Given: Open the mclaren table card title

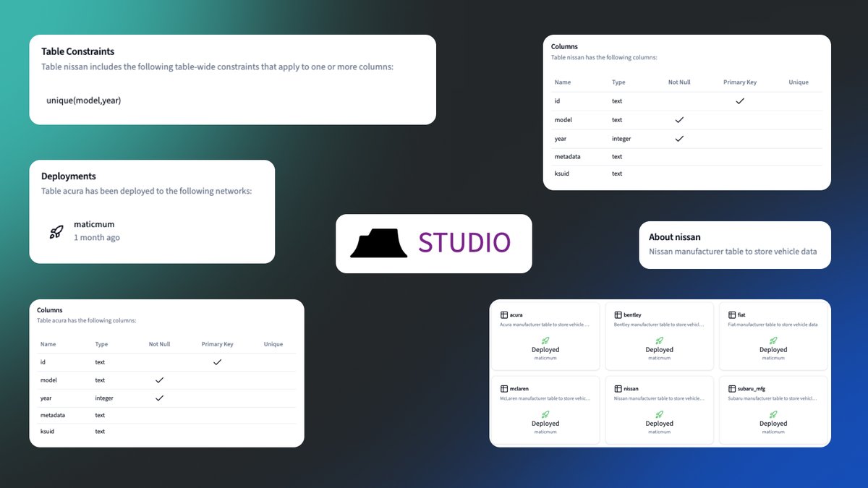Looking at the screenshot, I should [x=520, y=389].
